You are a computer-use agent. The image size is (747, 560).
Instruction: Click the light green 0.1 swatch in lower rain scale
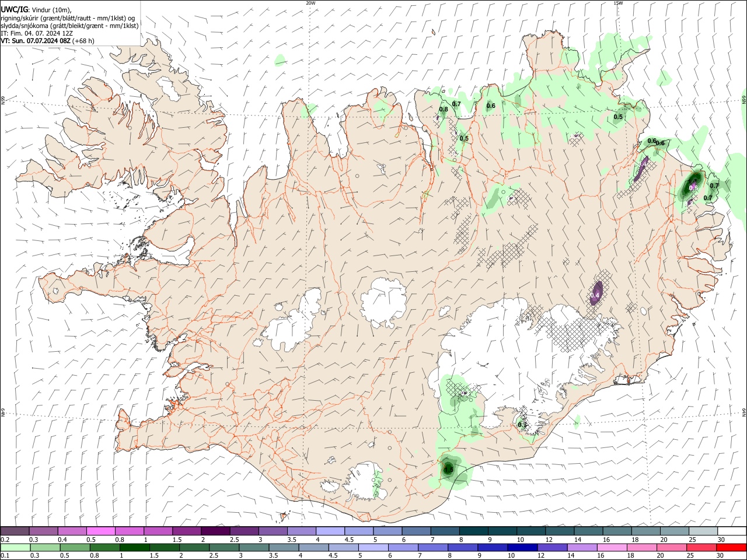pyautogui.click(x=15, y=547)
